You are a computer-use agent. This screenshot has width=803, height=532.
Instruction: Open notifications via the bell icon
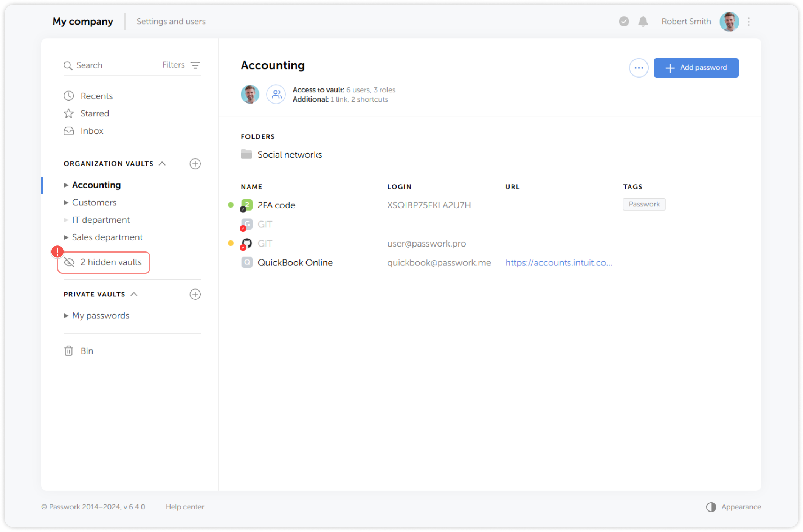[x=643, y=22]
